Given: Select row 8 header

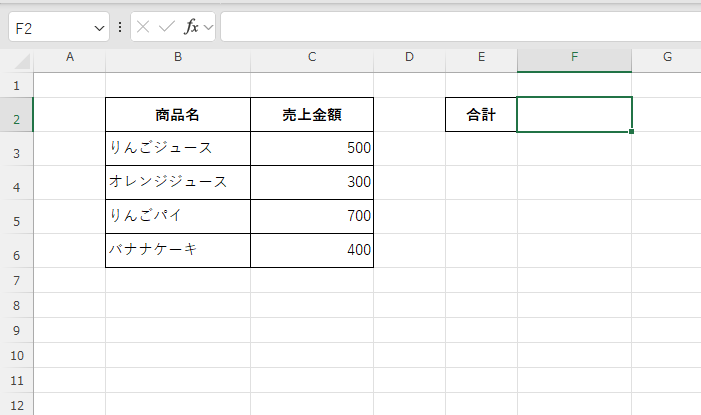Looking at the screenshot, I should point(17,305).
